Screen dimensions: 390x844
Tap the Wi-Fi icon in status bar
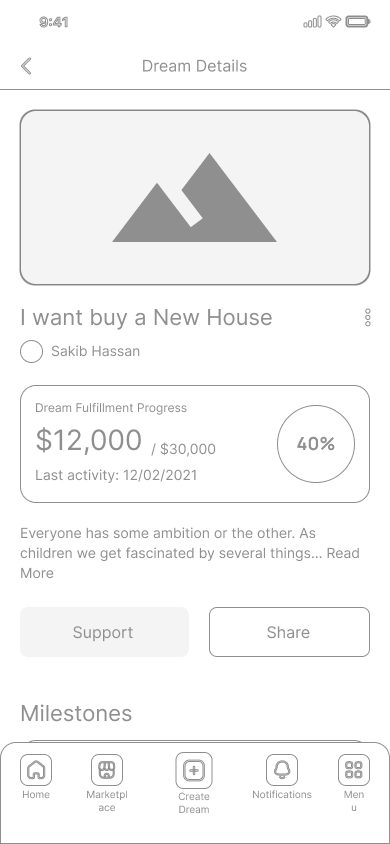coord(334,22)
